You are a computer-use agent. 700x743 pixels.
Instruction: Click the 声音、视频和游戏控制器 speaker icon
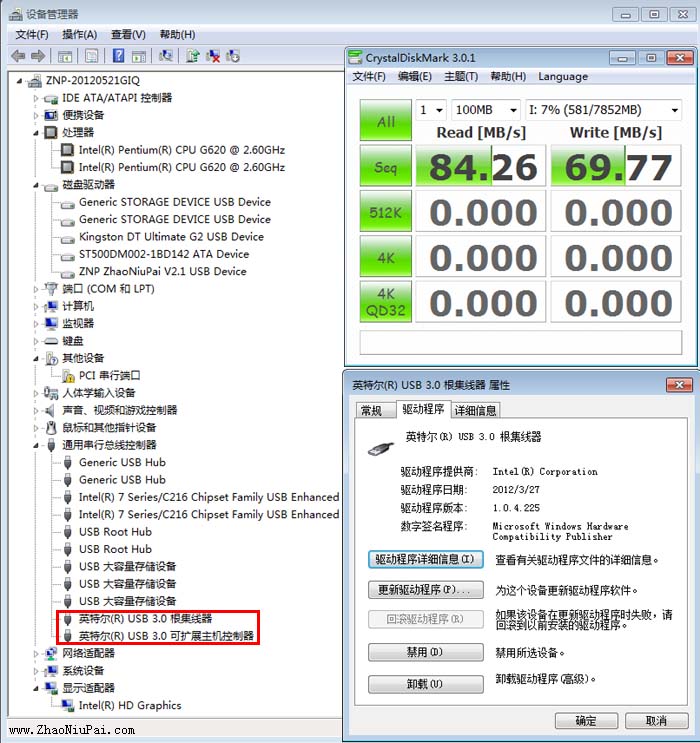pos(50,411)
